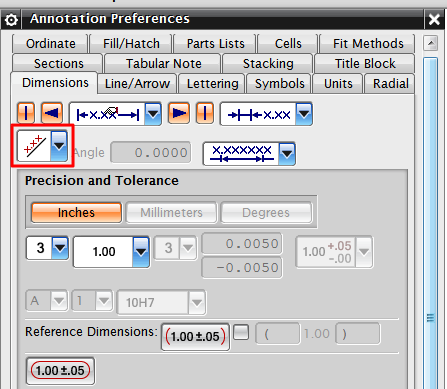Close the Annotation Preferences dialog
Viewport: 447px width, 389px height.
[434, 19]
